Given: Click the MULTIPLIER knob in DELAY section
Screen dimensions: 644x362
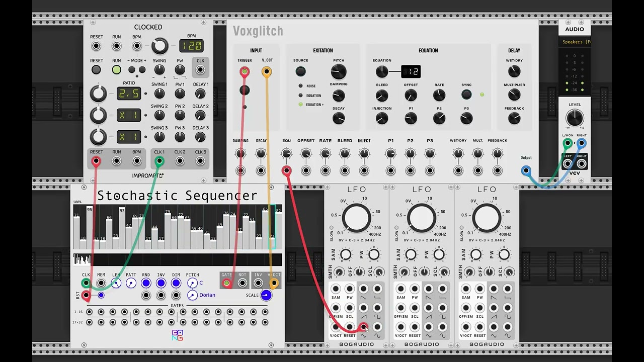Looking at the screenshot, I should (x=514, y=95).
